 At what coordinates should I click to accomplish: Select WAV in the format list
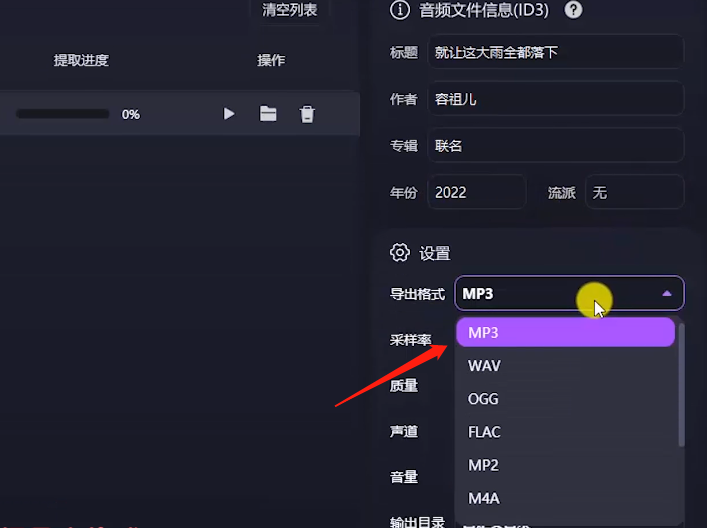point(565,366)
